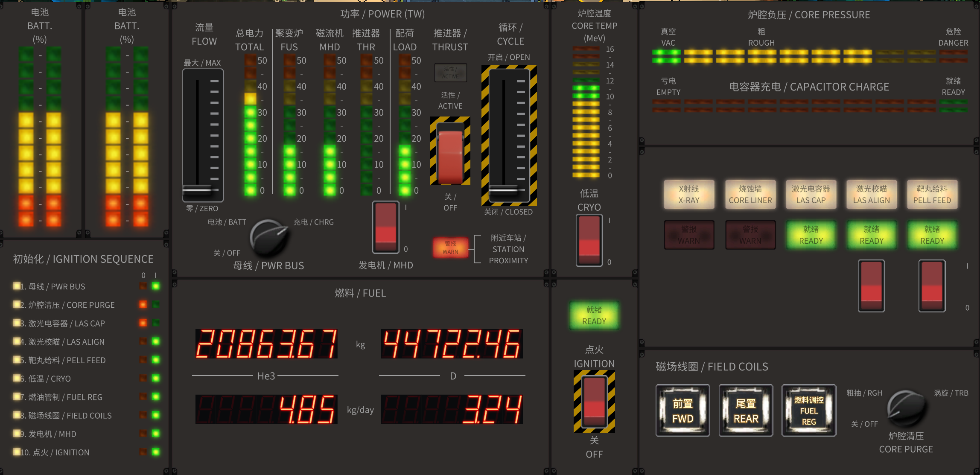Image resolution: width=980 pixels, height=475 pixels.
Task: Click the FUEL REG field coil button
Action: (808, 411)
